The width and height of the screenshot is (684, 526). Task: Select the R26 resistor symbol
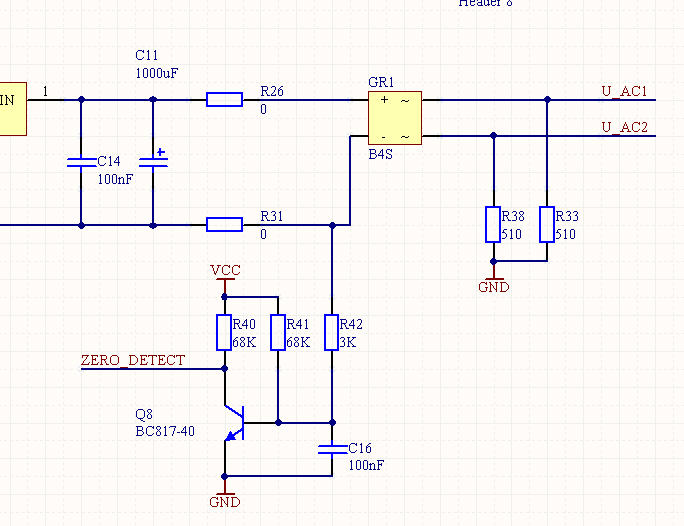(224, 99)
